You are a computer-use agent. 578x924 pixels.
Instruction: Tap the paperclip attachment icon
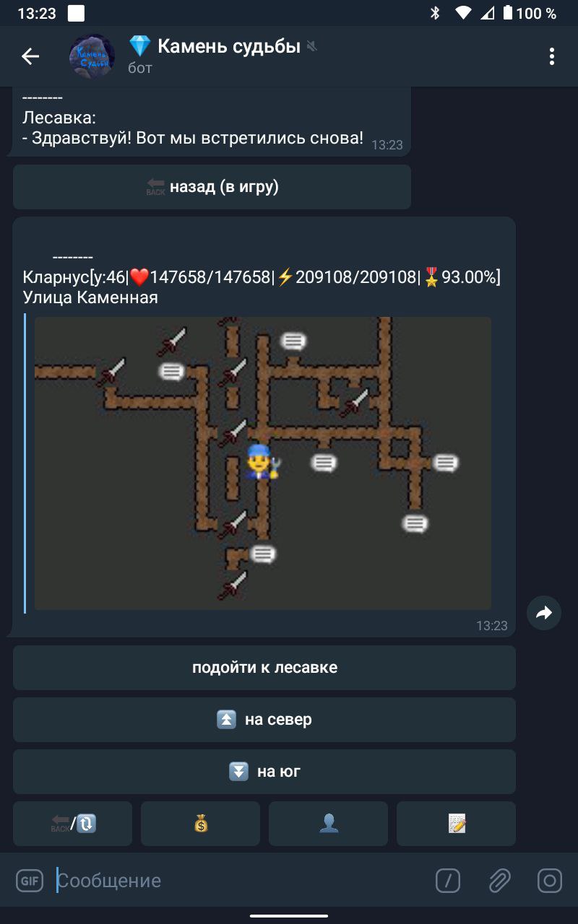[x=499, y=881]
